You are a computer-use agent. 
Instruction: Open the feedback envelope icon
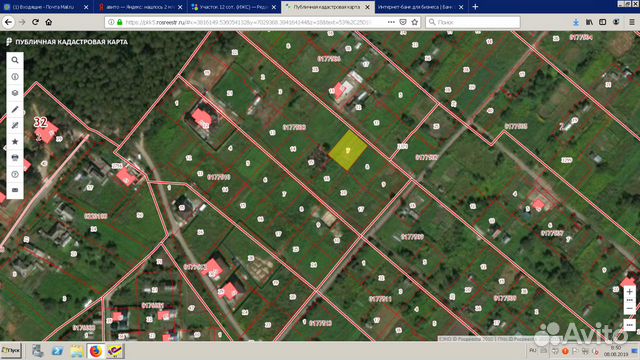[15, 190]
